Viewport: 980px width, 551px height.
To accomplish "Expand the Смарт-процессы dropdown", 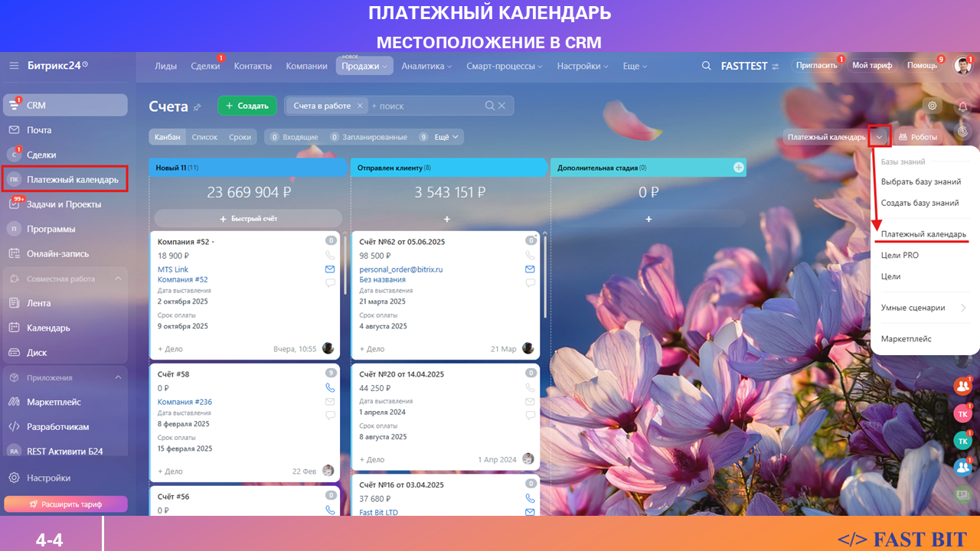I will pos(505,66).
